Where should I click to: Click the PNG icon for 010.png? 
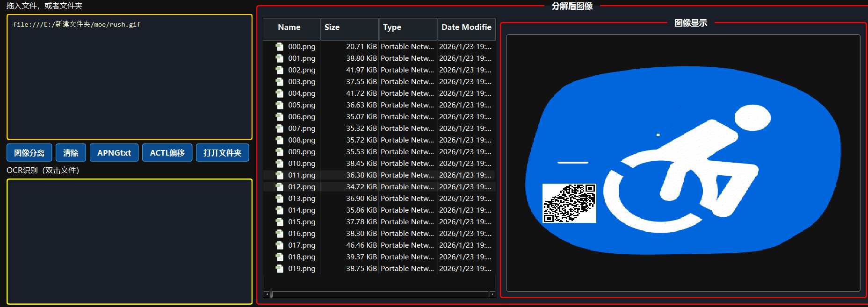pos(279,164)
